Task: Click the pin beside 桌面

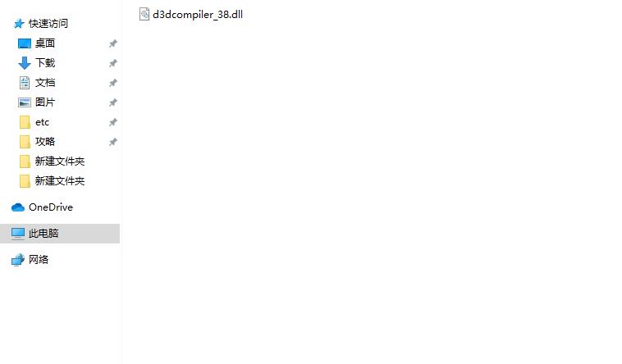Action: click(x=113, y=43)
